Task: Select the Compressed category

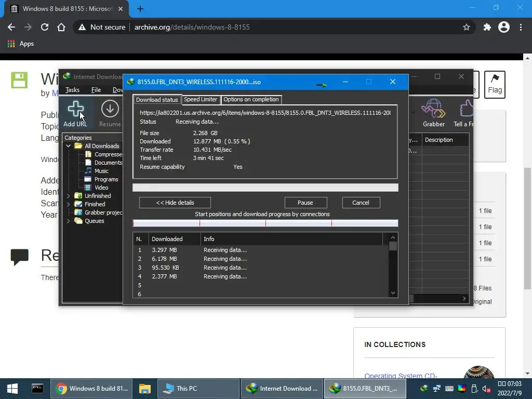Action: (103, 154)
